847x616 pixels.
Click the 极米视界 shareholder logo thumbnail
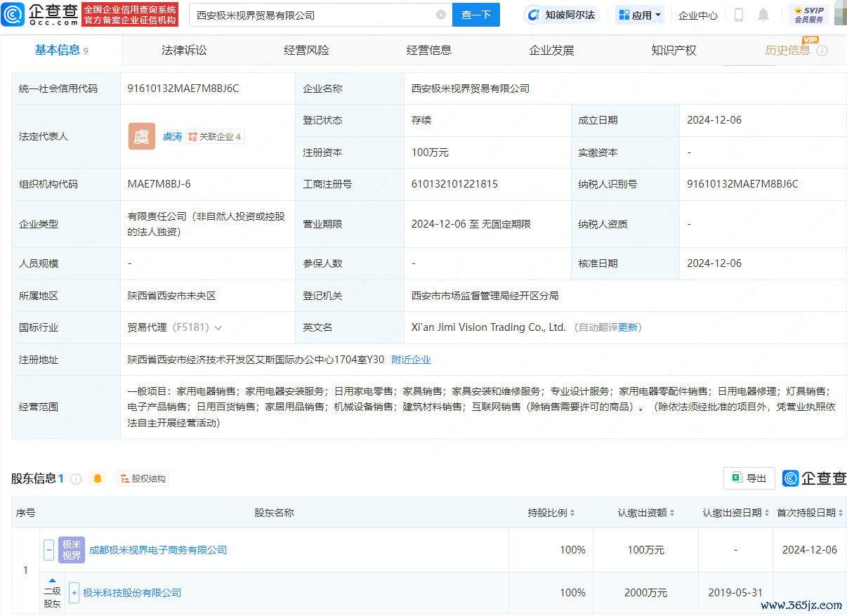point(71,550)
